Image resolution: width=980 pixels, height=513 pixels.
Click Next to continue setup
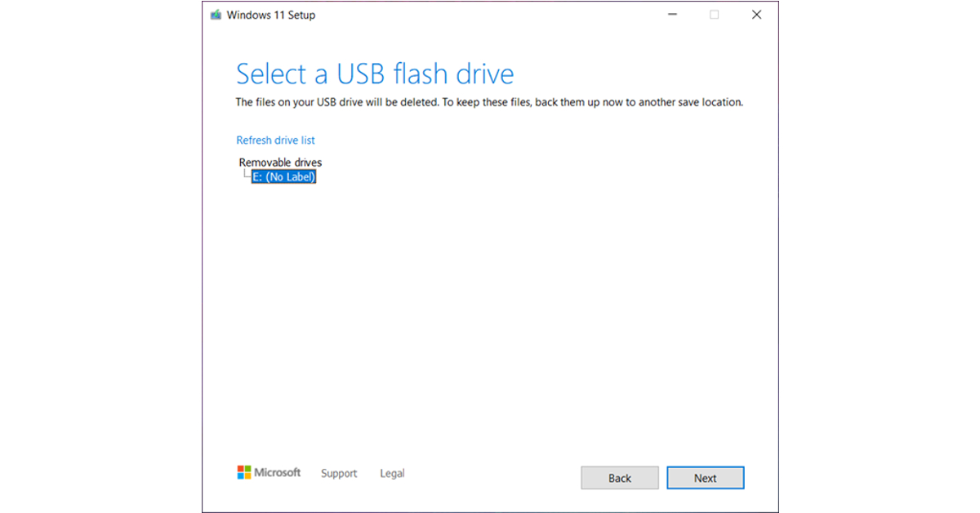pos(705,478)
